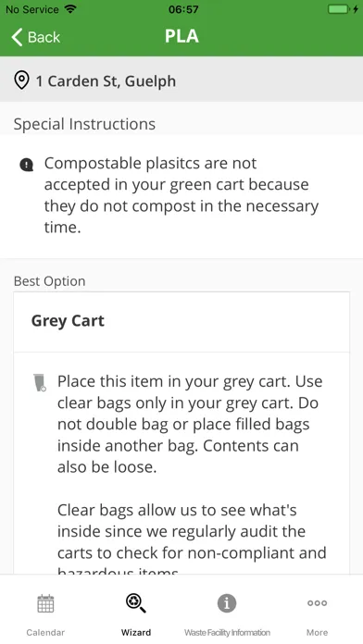Tap the compostable plastics instruction text
This screenshot has height=644, width=363.
point(181,195)
